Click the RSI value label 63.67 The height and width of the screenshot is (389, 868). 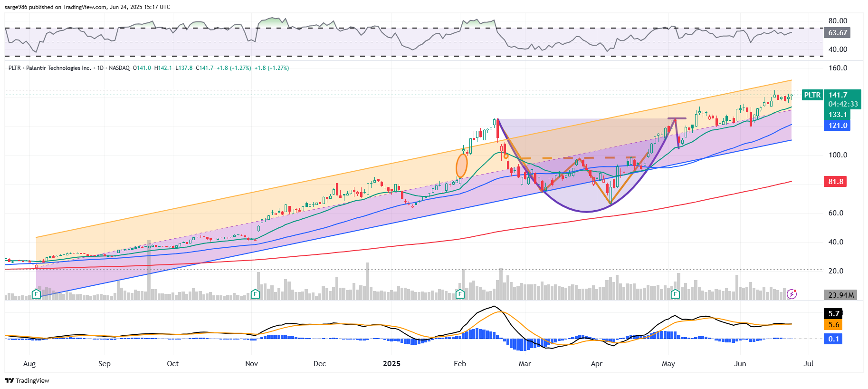pos(838,33)
